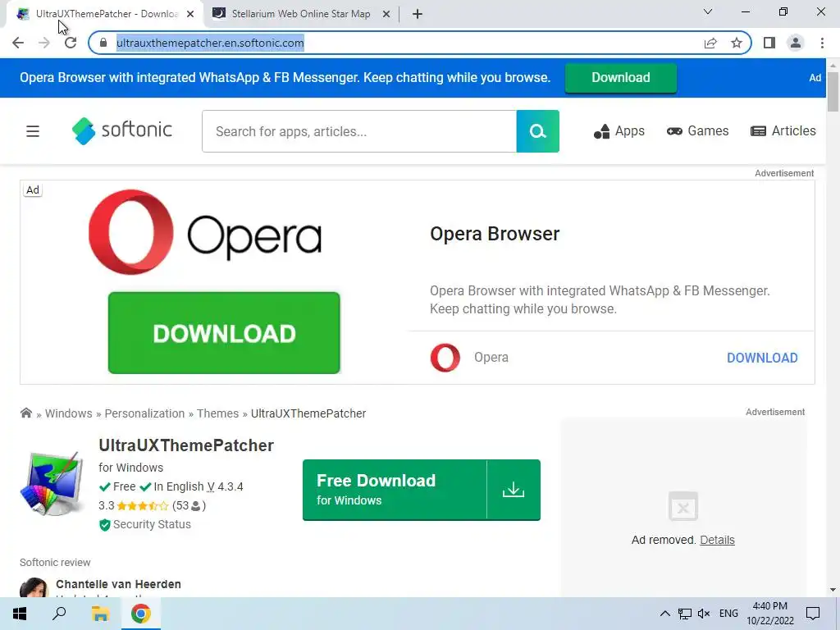Open the Chrome three-dot menu
Viewport: 840px width, 630px height.
[822, 43]
